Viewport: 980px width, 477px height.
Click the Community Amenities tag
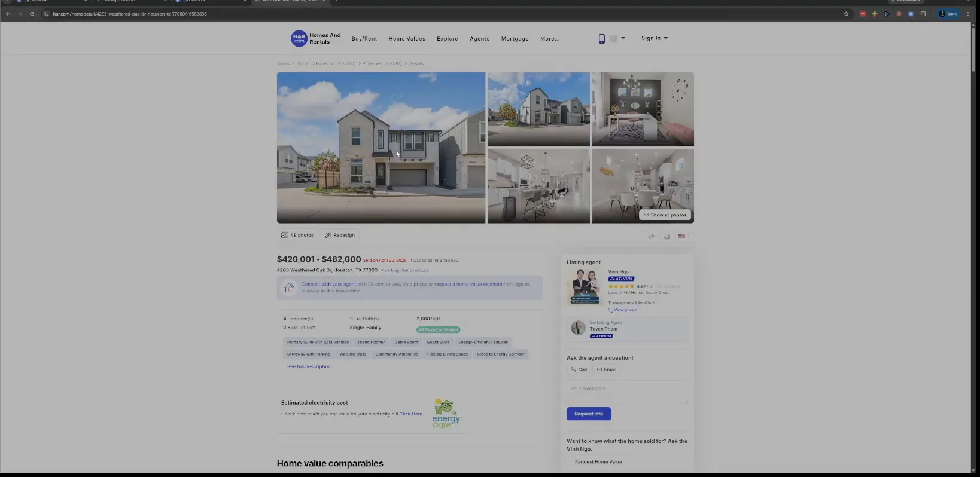click(x=397, y=354)
